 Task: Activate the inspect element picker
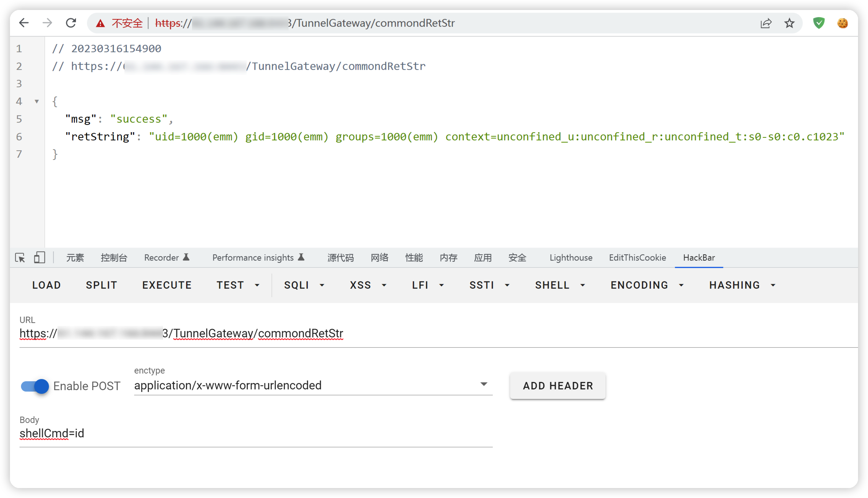[x=20, y=258]
